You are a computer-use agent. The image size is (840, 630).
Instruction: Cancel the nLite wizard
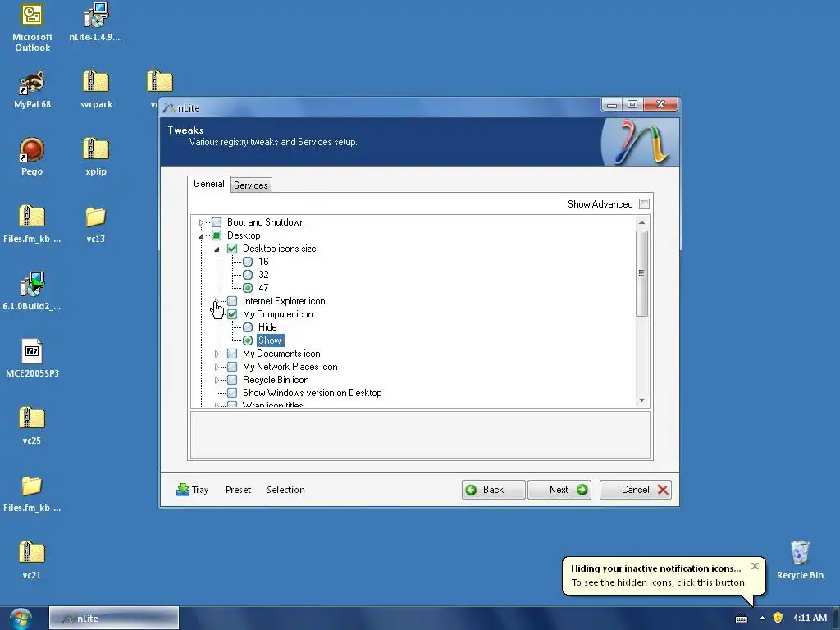click(x=636, y=490)
